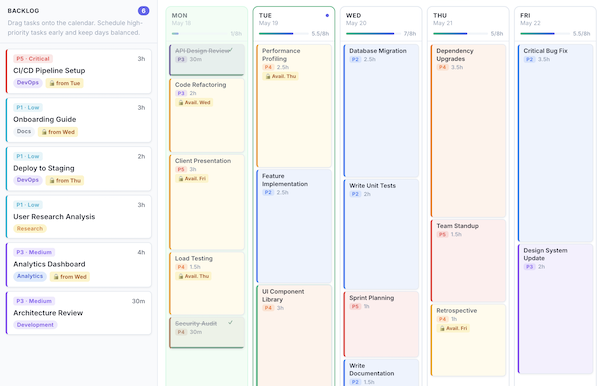Image resolution: width=600 pixels, height=386 pixels.
Task: Select the struck-through API Design Review task
Action: [207, 60]
